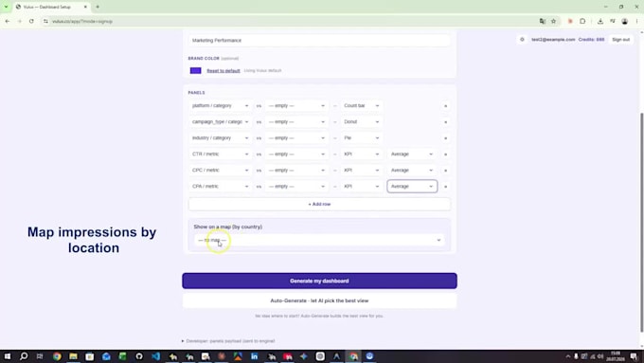This screenshot has width=644, height=363.
Task: Open the platform / category field dropdown
Action: pyautogui.click(x=220, y=105)
